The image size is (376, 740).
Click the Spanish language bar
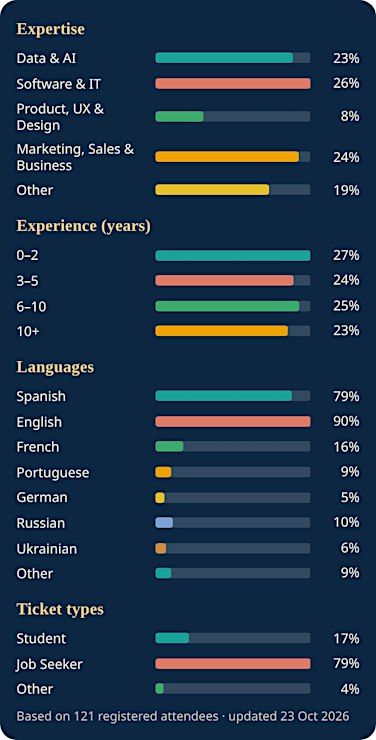click(233, 396)
